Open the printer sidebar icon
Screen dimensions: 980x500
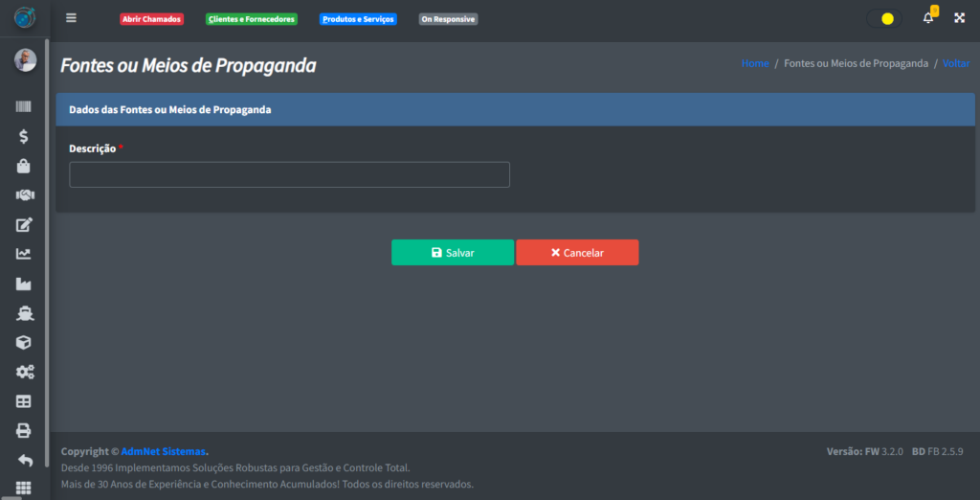pos(24,430)
